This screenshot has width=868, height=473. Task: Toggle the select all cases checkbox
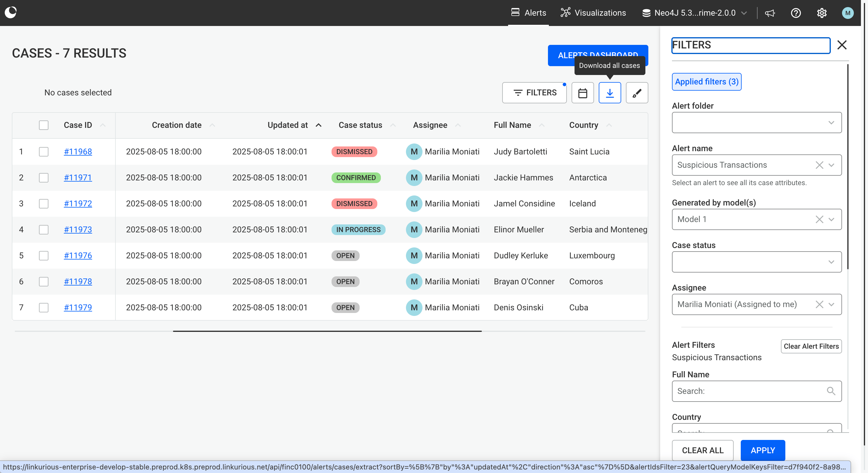(x=43, y=125)
